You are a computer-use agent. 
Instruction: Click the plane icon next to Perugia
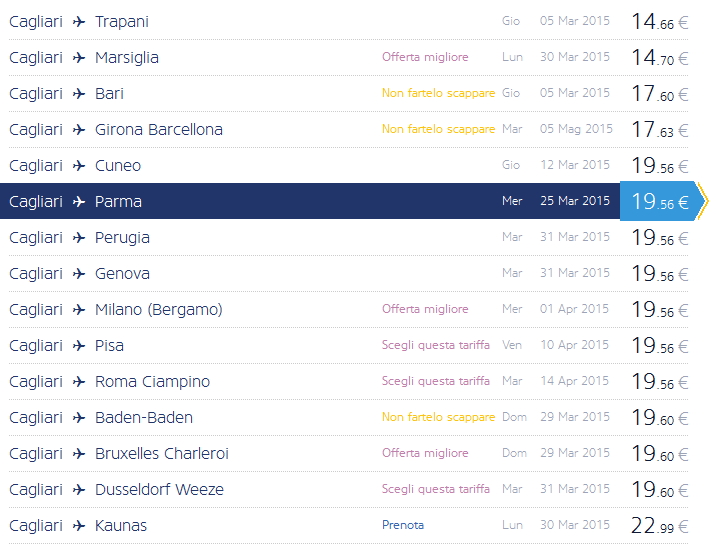pyautogui.click(x=80, y=238)
